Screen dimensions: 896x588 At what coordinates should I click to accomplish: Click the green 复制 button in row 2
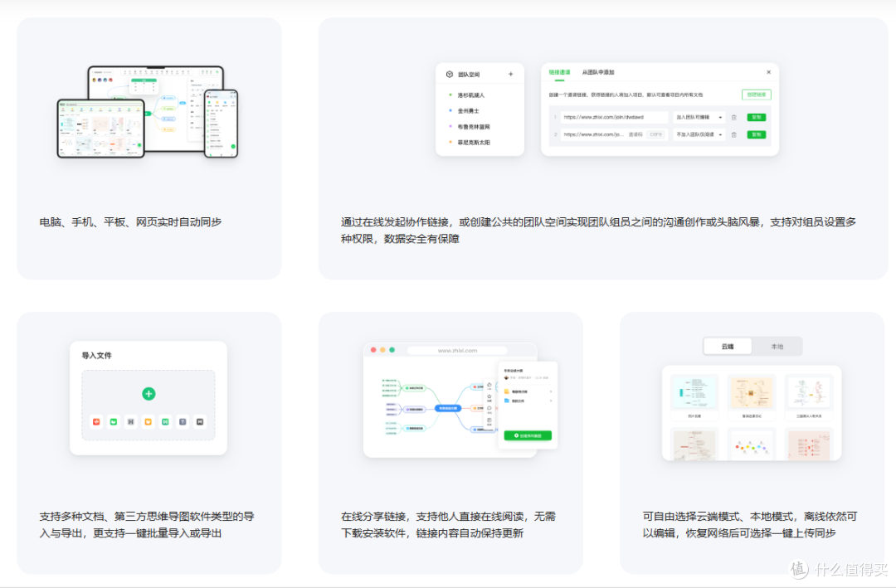(x=757, y=135)
